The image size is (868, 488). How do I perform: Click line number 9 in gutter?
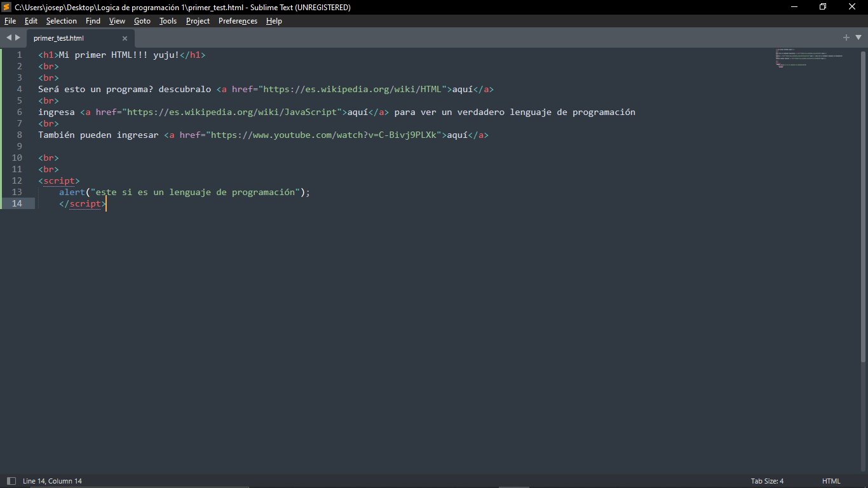pyautogui.click(x=20, y=146)
